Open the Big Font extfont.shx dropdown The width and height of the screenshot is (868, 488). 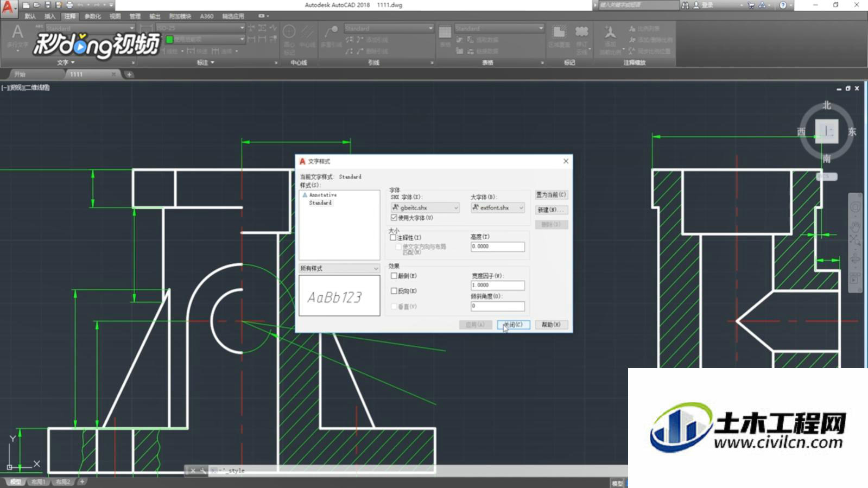[498, 207]
